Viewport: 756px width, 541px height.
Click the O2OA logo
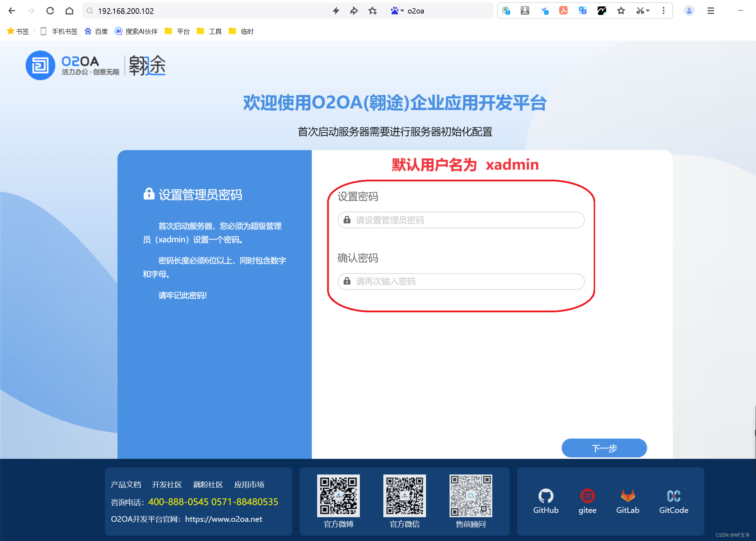click(40, 65)
